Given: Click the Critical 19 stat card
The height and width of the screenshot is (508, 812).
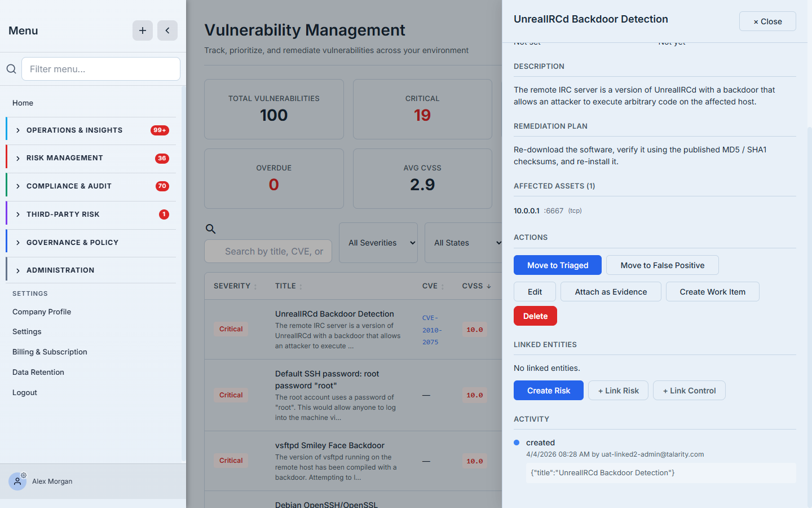Looking at the screenshot, I should point(422,109).
